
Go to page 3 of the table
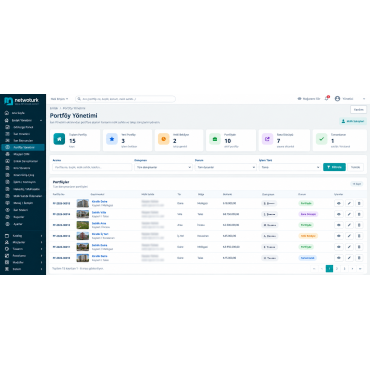tap(344, 269)
